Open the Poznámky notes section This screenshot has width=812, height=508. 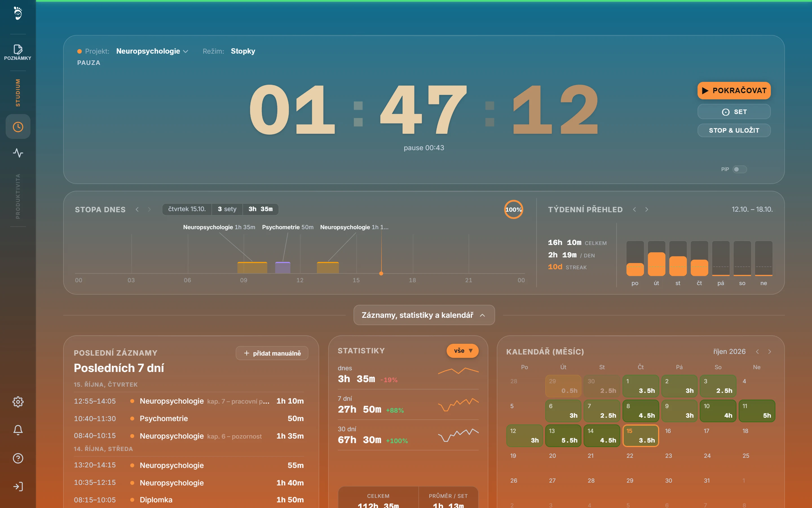point(18,52)
